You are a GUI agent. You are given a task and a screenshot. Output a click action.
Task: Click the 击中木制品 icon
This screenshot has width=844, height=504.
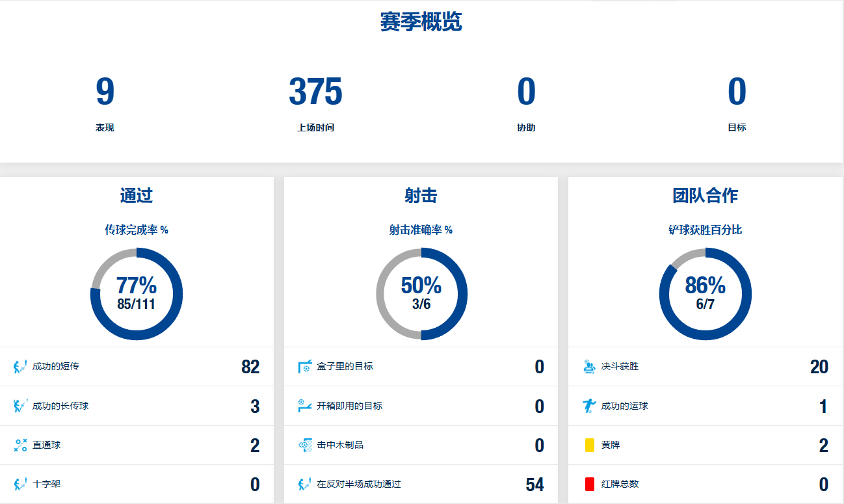[304, 445]
